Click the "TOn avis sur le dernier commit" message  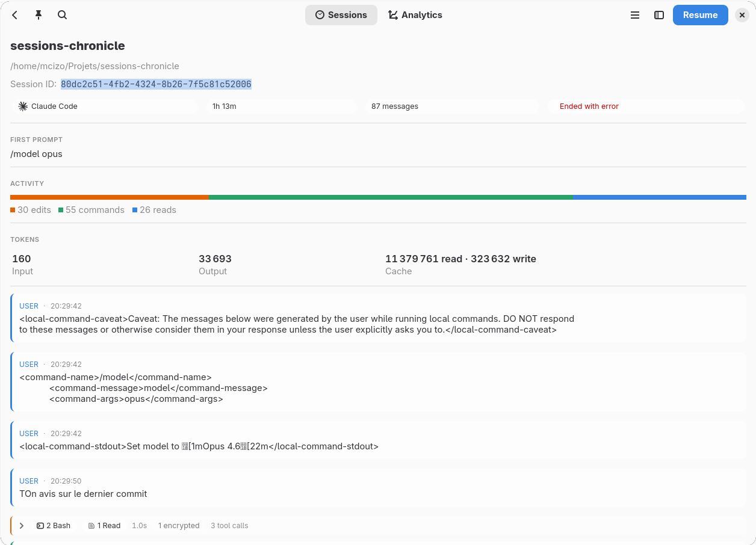click(83, 494)
